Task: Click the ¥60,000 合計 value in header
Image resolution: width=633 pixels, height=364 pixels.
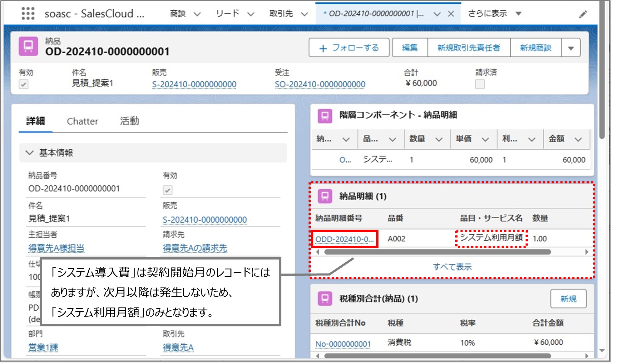Action: coord(421,83)
